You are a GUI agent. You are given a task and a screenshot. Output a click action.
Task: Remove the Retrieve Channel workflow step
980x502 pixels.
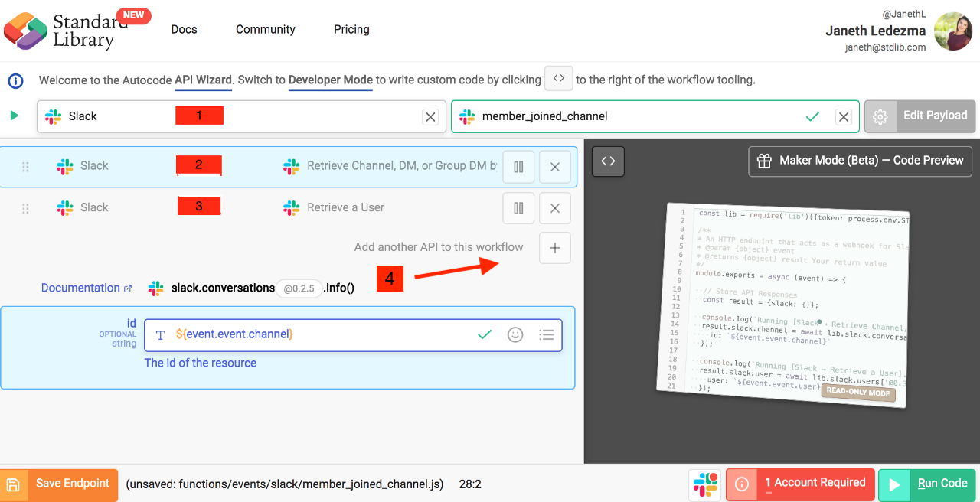click(555, 167)
